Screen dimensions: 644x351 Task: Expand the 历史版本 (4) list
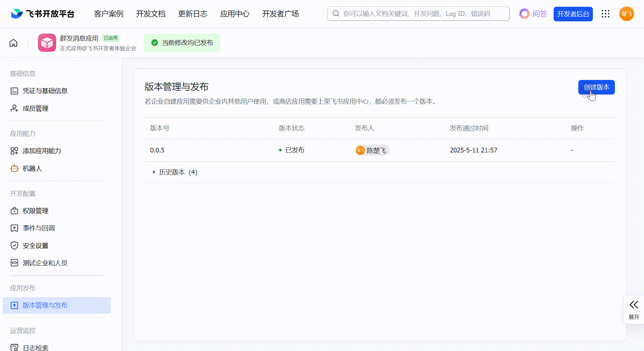pos(175,172)
